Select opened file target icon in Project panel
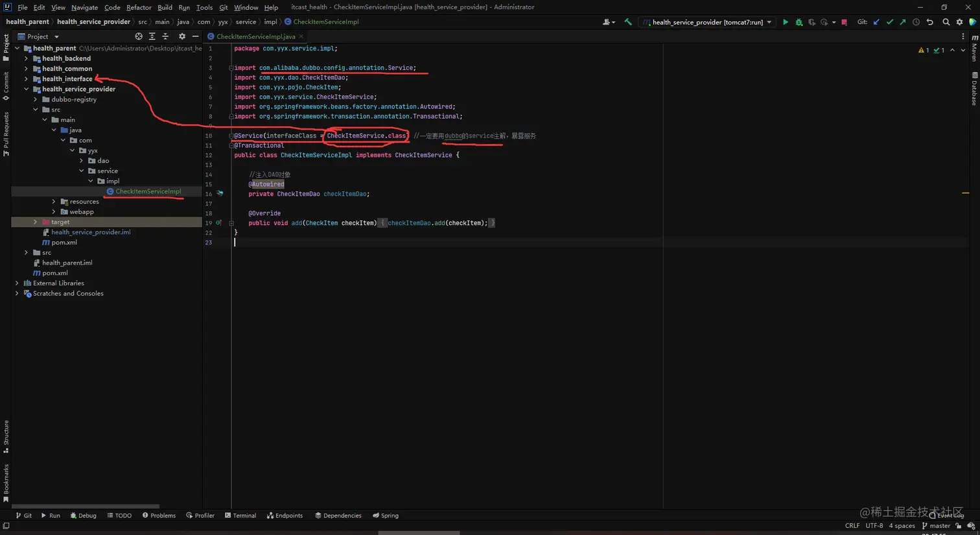This screenshot has height=535, width=980. [138, 36]
